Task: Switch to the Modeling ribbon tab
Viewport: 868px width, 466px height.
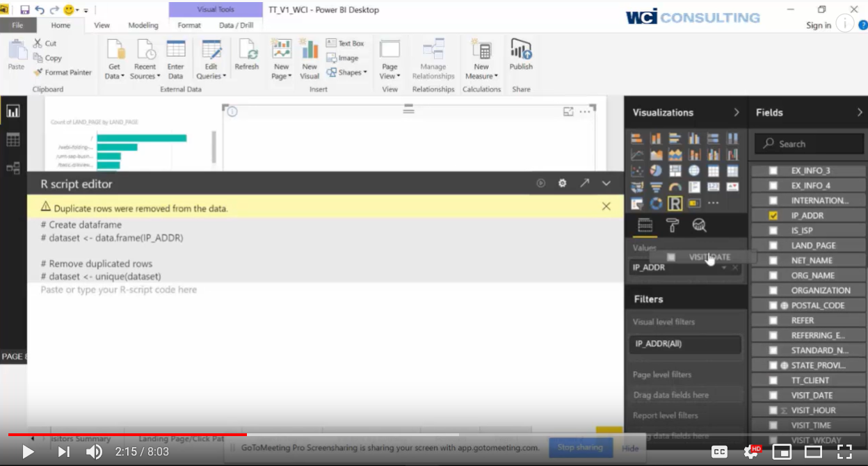Action: (x=143, y=25)
